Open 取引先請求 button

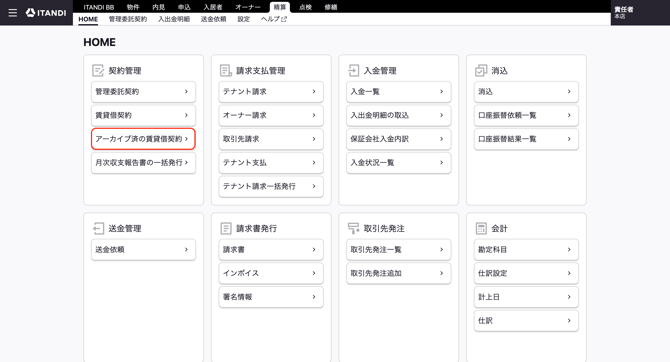coord(271,139)
